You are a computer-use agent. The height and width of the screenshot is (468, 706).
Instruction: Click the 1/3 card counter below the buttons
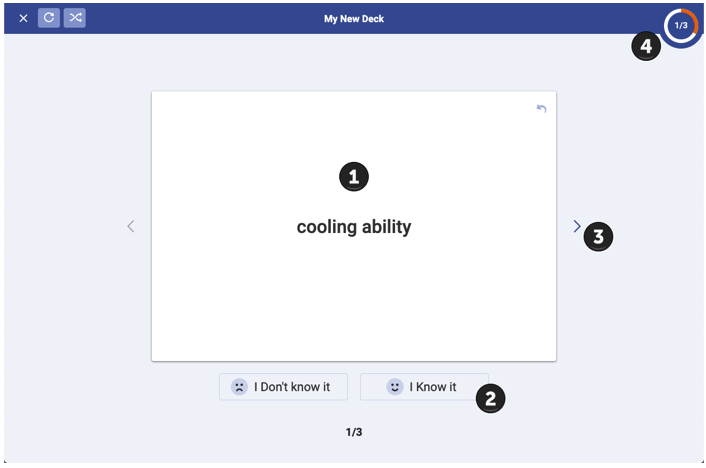coord(354,432)
